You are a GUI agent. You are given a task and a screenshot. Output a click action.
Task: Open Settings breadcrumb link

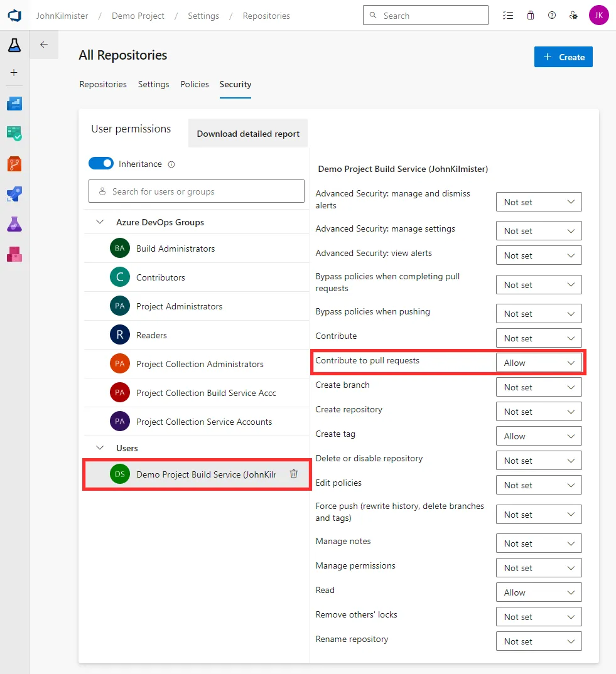tap(203, 16)
